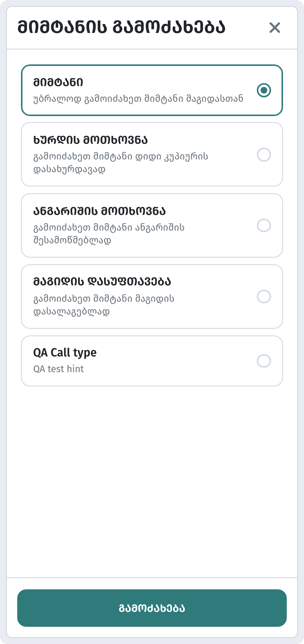Click the უბრალოდ გამოიძახეთ მიმტანი მაგიდასთან description
The width and height of the screenshot is (304, 644).
point(138,99)
